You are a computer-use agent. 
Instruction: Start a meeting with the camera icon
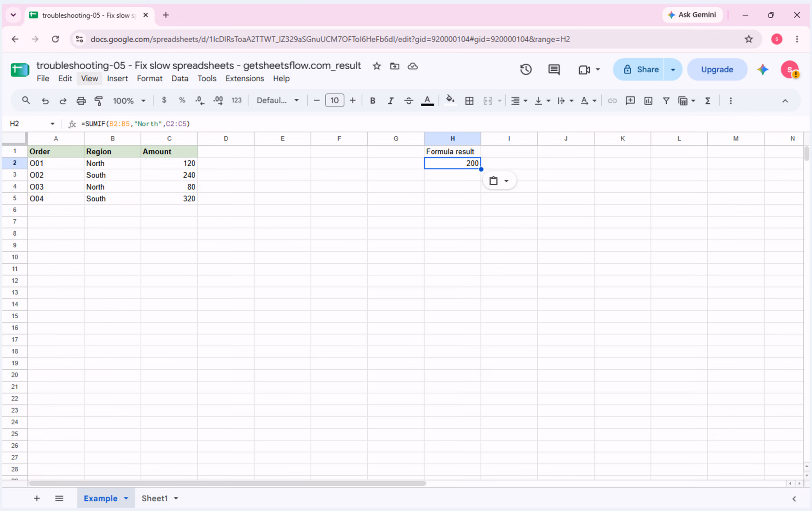(x=585, y=70)
